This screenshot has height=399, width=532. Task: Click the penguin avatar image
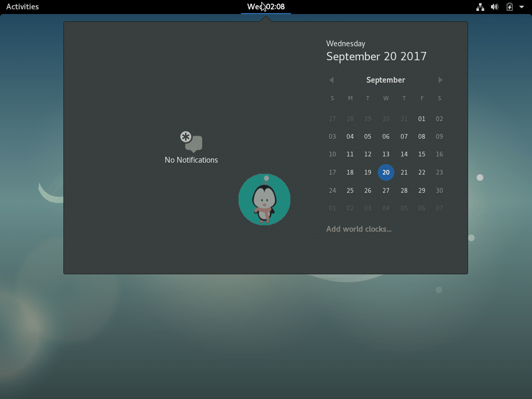pyautogui.click(x=264, y=199)
